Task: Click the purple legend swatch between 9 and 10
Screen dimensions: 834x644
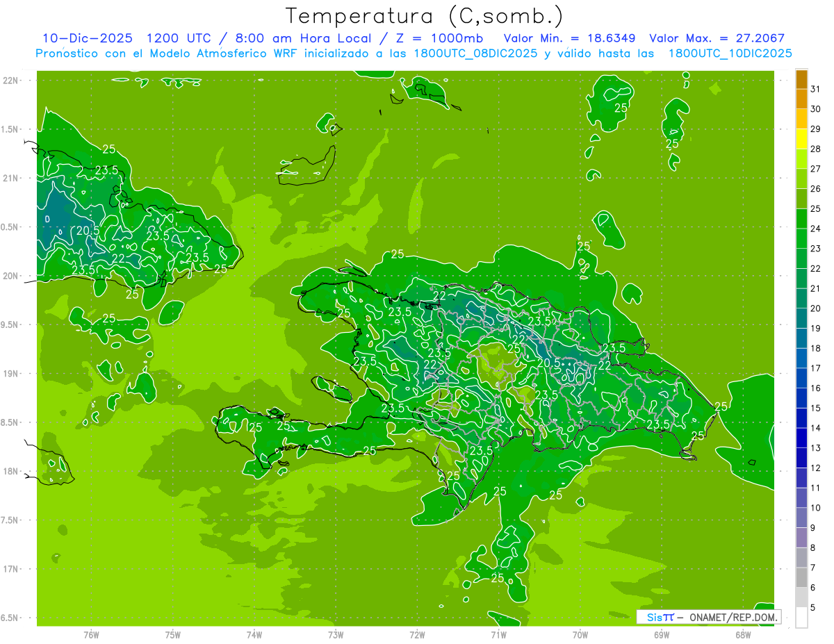Action: pos(801,518)
